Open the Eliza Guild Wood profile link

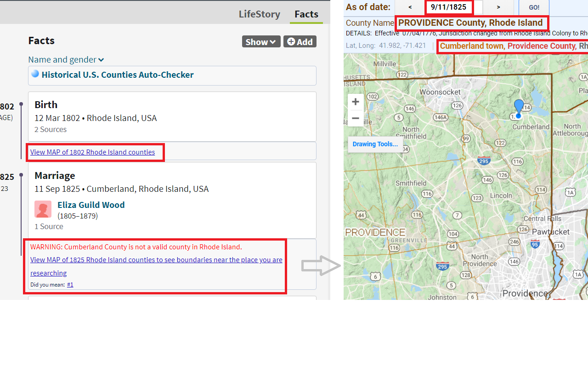click(x=91, y=205)
